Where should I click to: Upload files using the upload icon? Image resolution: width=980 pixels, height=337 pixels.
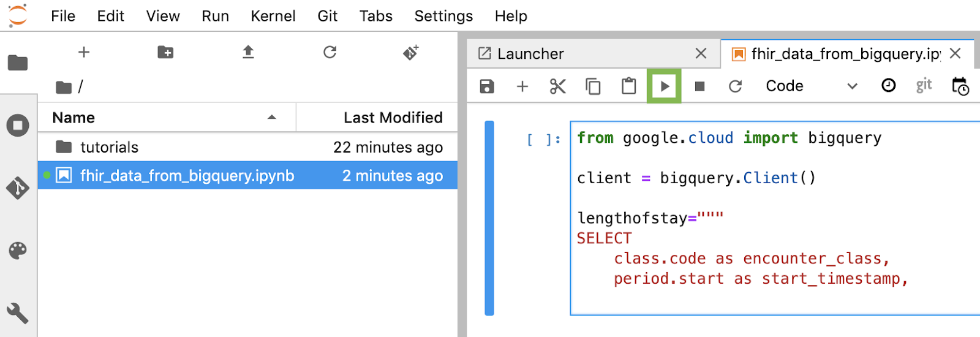[248, 53]
